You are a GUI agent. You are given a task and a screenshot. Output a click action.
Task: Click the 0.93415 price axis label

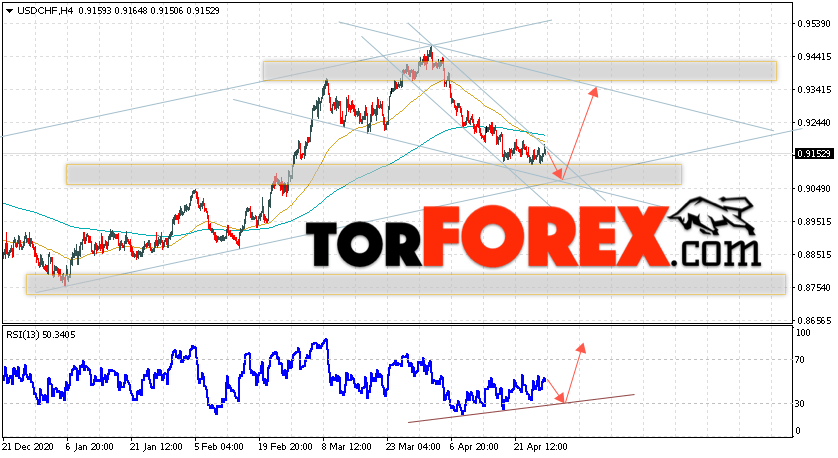pyautogui.click(x=814, y=90)
